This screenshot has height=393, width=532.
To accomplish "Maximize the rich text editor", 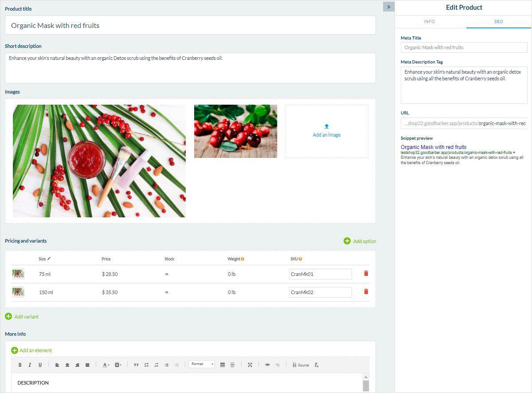I will click(250, 365).
